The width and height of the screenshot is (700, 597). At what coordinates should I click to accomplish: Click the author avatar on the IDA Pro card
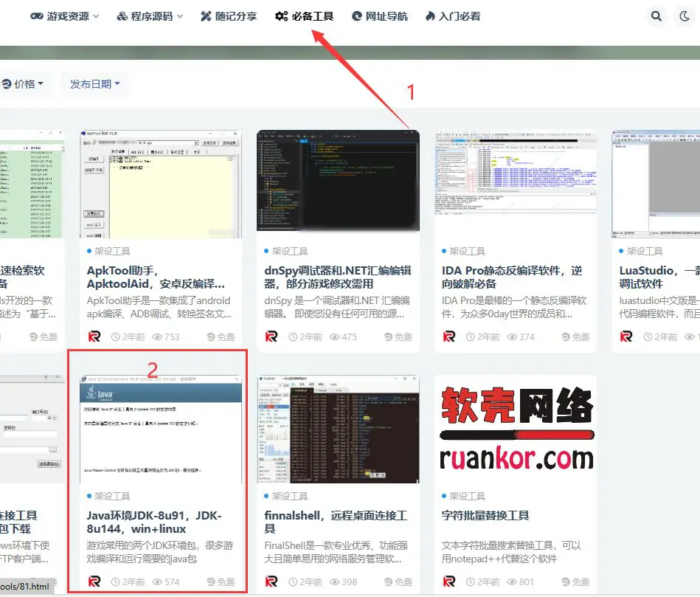coord(449,337)
